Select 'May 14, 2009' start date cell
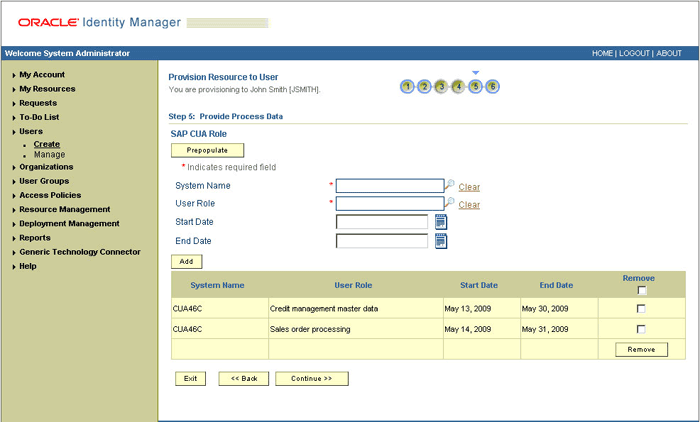 [482, 329]
